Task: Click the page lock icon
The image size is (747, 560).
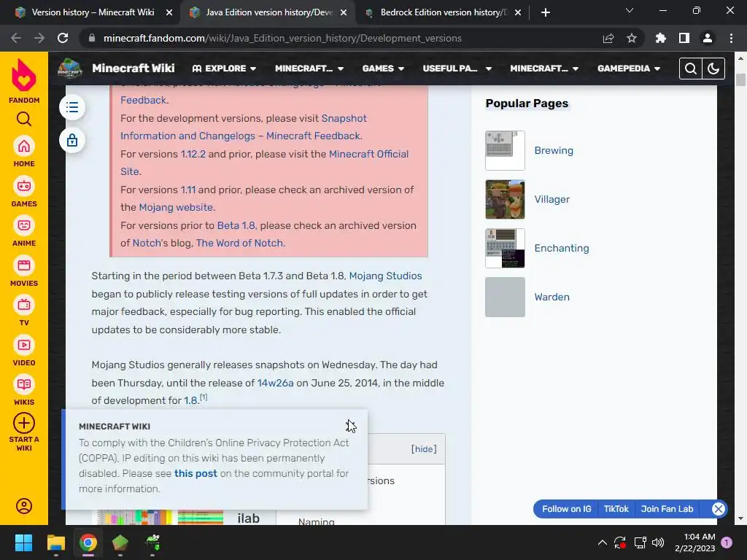Action: [x=72, y=141]
